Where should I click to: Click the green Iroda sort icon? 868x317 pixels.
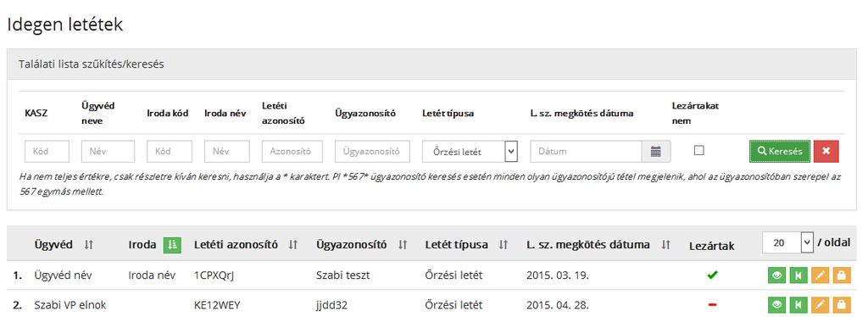pyautogui.click(x=172, y=245)
